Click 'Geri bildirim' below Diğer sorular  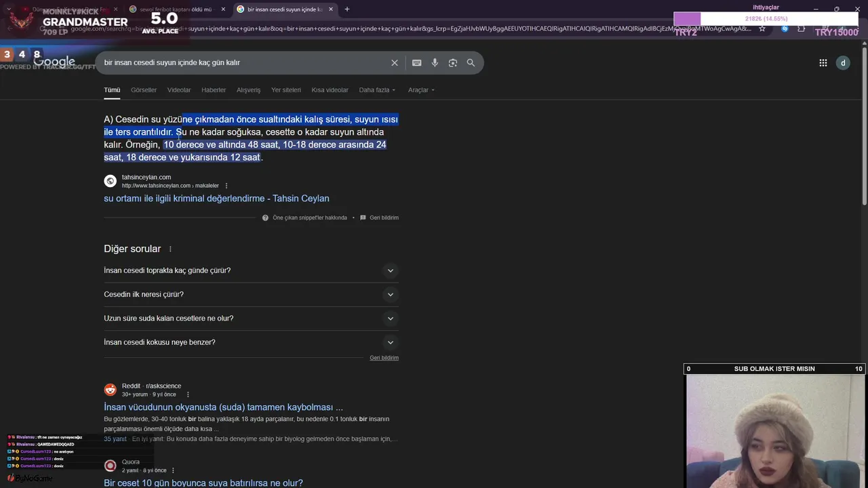[x=384, y=358]
